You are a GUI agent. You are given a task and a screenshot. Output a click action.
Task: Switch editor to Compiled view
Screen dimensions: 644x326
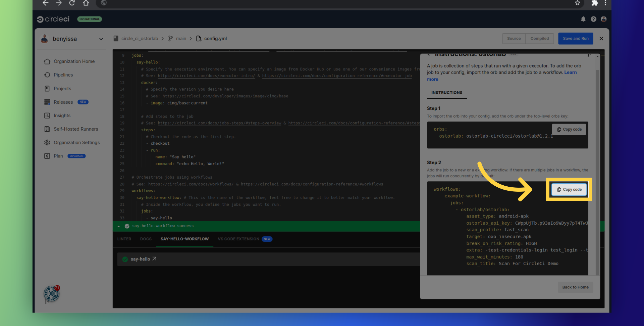coord(539,39)
